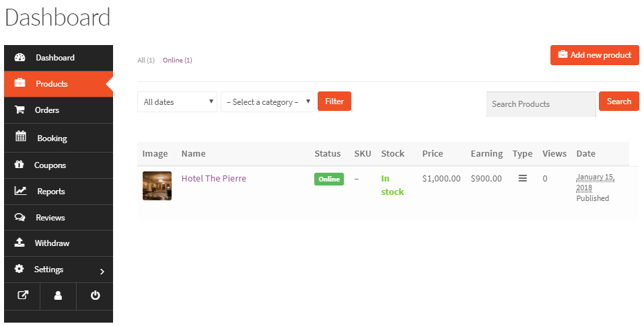Show the Online (1) products filter

click(178, 60)
